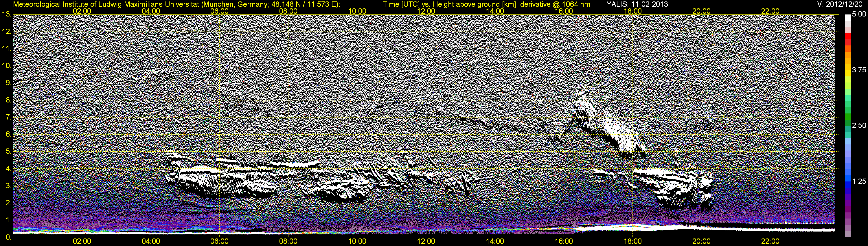Click the 'Time [UTC] vs. Height above ground' title
868x246 pixels.
[x=487, y=4]
